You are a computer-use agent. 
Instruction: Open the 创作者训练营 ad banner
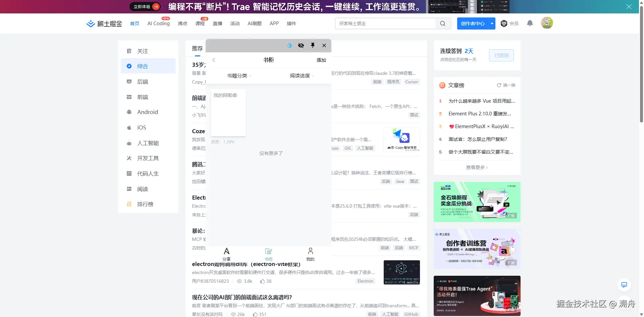click(477, 249)
